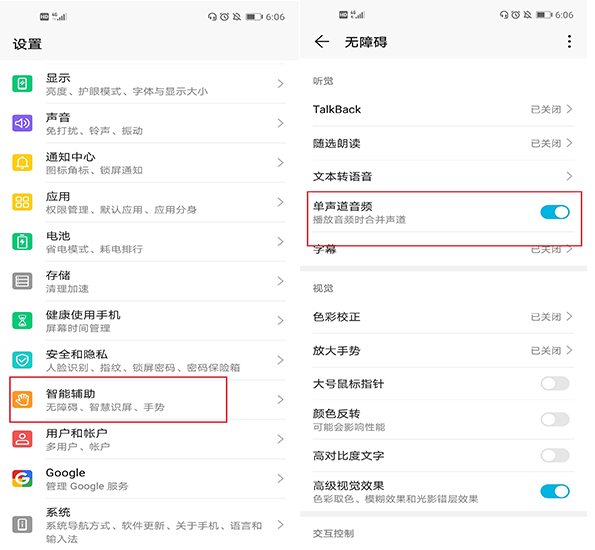Tap the 设置 page title
595x550 pixels.
pyautogui.click(x=27, y=44)
